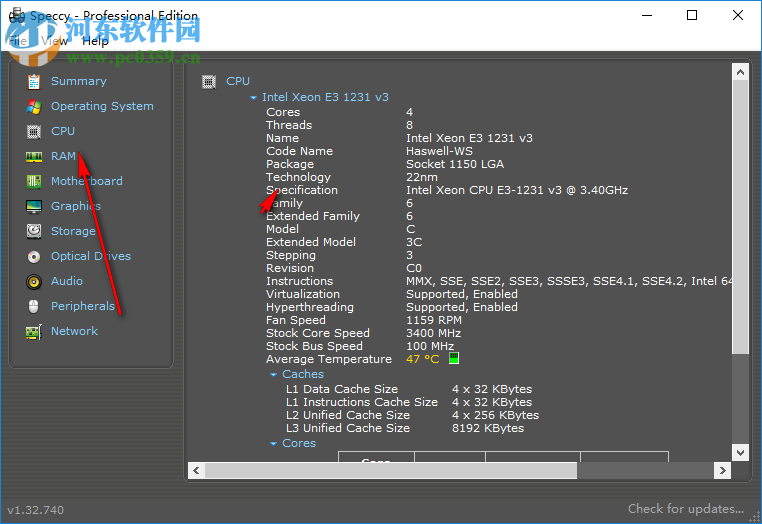The height and width of the screenshot is (524, 762).
Task: Click the Operating System Windows flag icon
Action: (x=34, y=106)
